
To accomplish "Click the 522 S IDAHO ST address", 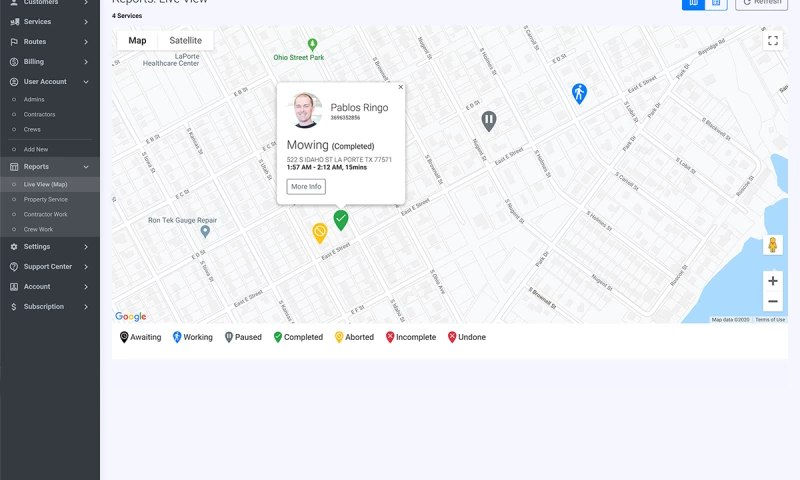I will [x=339, y=160].
